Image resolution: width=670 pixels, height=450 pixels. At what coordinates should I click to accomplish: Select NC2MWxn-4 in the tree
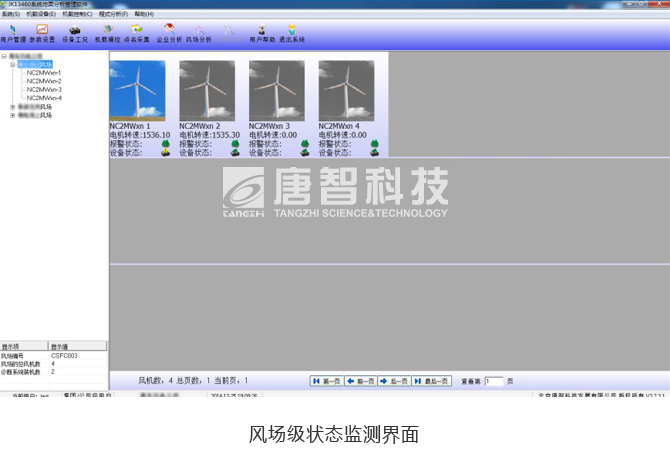[x=44, y=98]
